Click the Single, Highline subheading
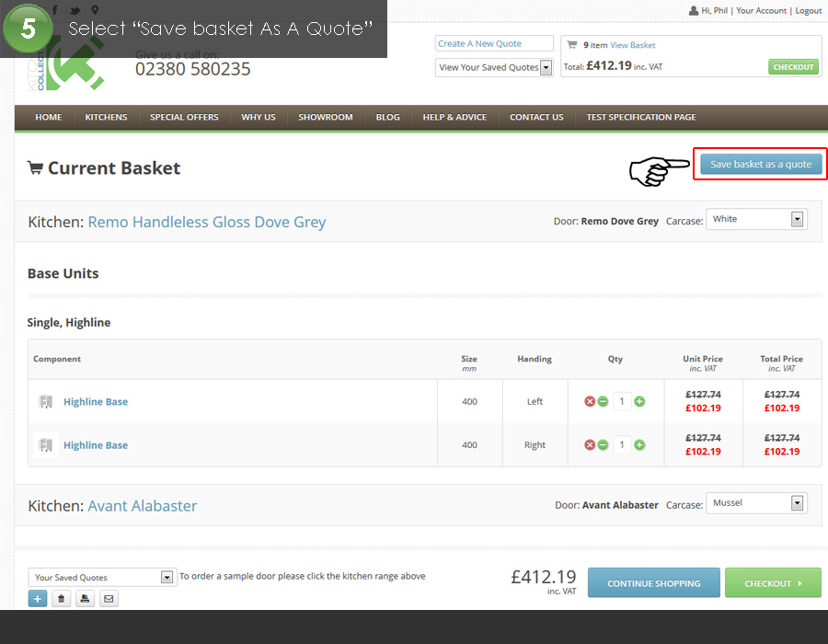The image size is (828, 644). pyautogui.click(x=69, y=323)
